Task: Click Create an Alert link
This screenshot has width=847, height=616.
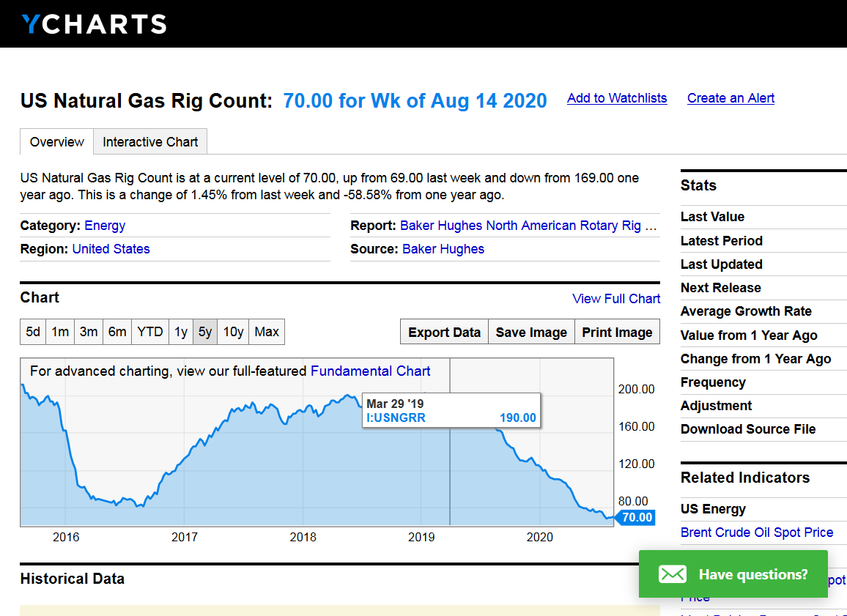Action: pyautogui.click(x=731, y=98)
